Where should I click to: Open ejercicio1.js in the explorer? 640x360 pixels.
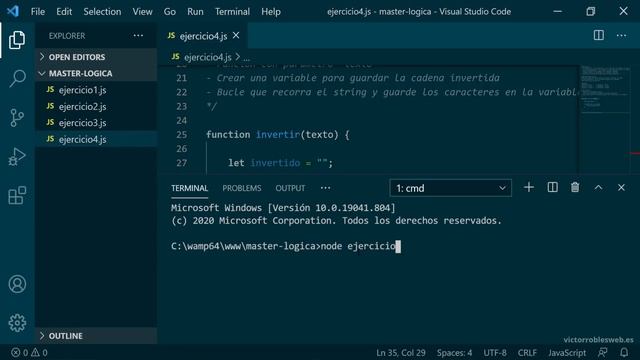(x=96, y=90)
